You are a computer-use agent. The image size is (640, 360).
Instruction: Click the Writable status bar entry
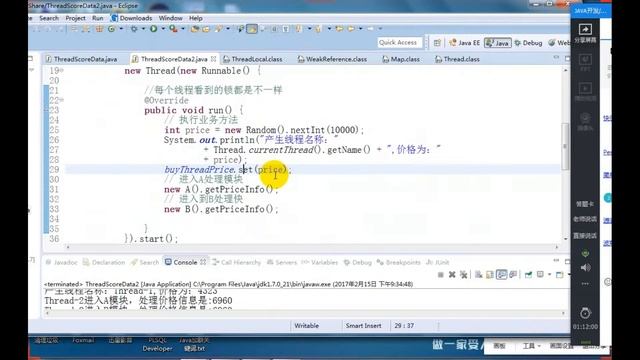click(x=307, y=326)
